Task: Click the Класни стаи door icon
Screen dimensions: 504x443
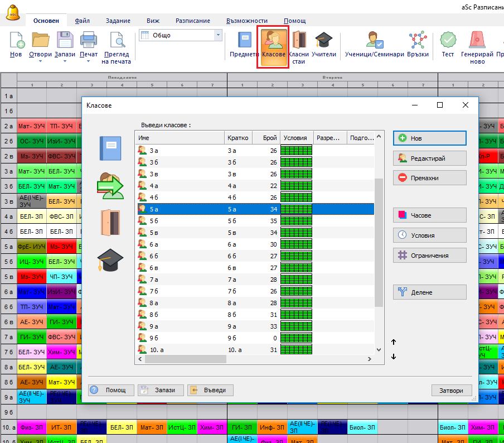Action: coord(299,45)
